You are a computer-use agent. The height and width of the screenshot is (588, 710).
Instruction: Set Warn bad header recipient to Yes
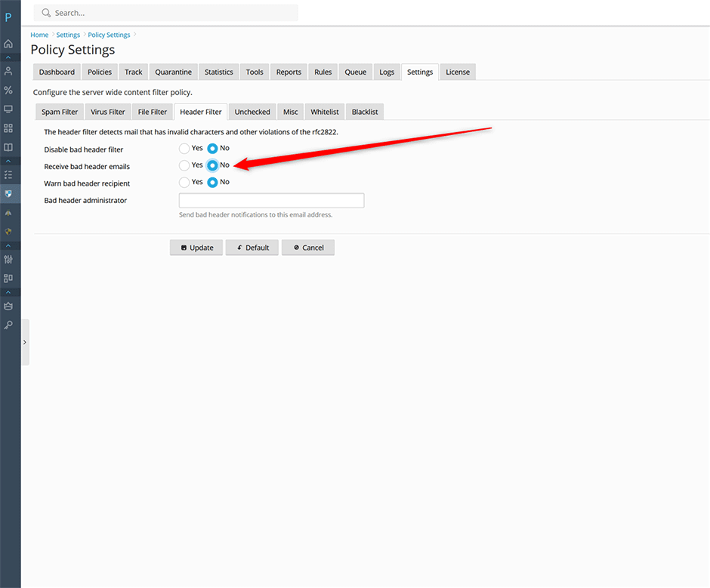click(184, 183)
